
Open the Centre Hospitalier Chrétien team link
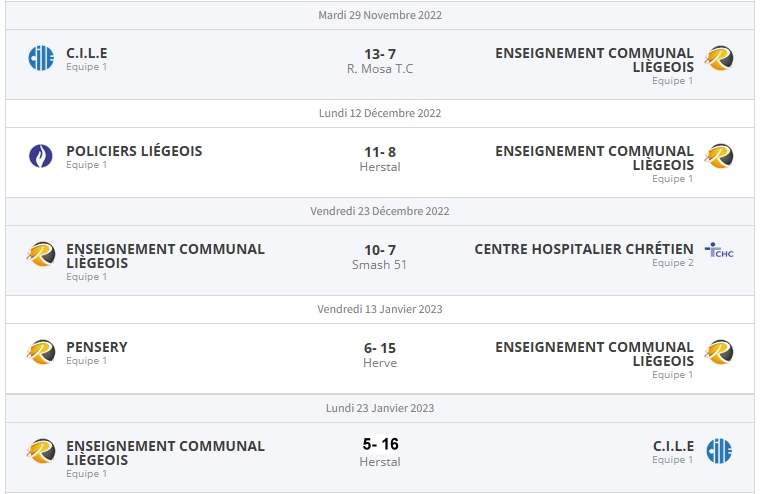tap(583, 249)
